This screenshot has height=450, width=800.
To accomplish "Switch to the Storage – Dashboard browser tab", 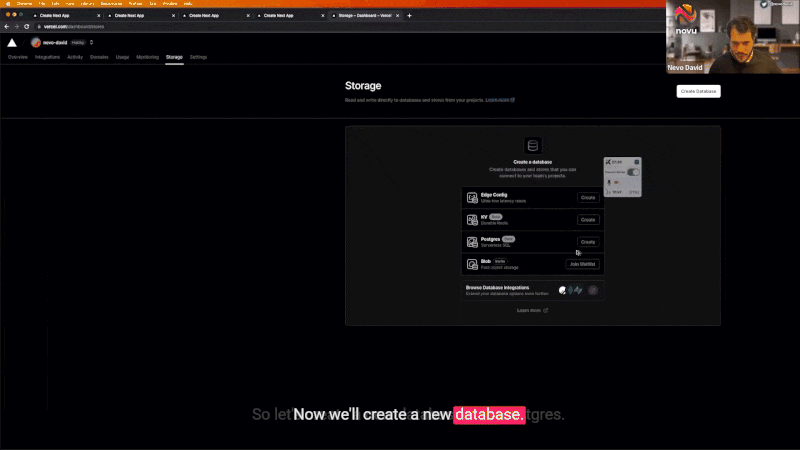I will (x=365, y=16).
